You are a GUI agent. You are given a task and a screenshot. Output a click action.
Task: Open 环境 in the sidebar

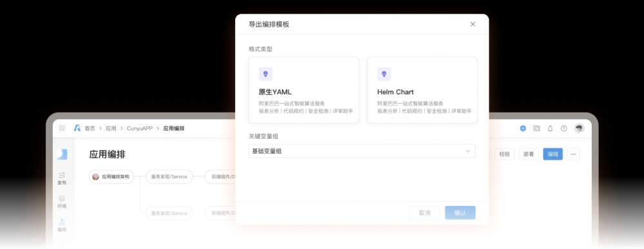pos(62,202)
